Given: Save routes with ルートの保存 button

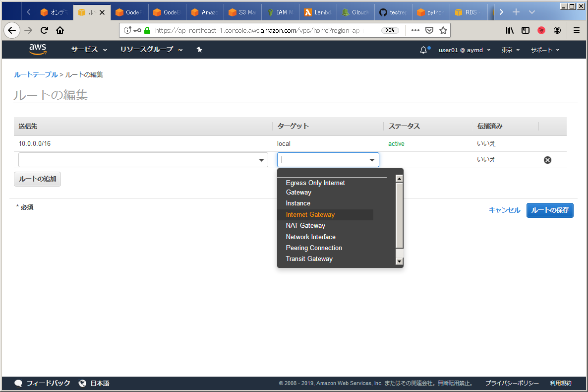Looking at the screenshot, I should (550, 210).
